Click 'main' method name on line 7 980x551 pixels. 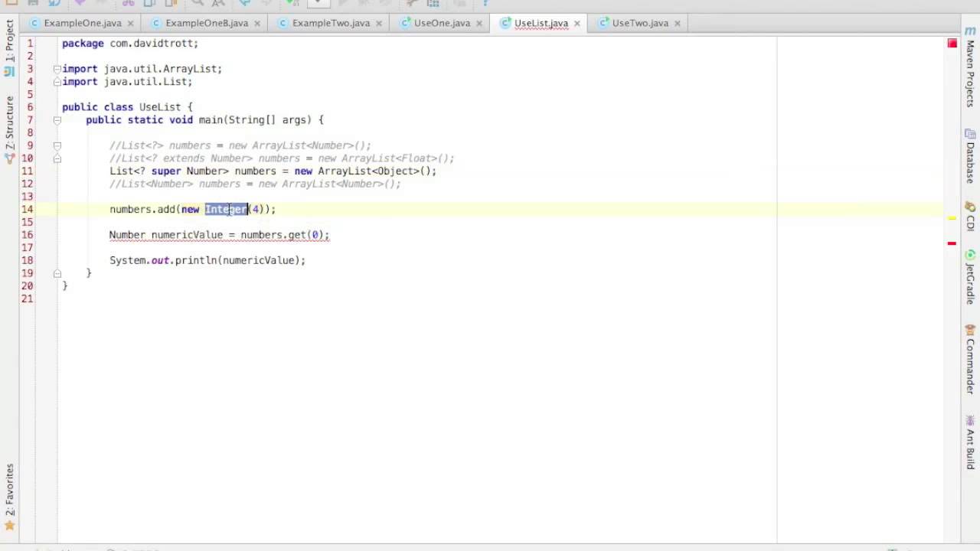[211, 120]
